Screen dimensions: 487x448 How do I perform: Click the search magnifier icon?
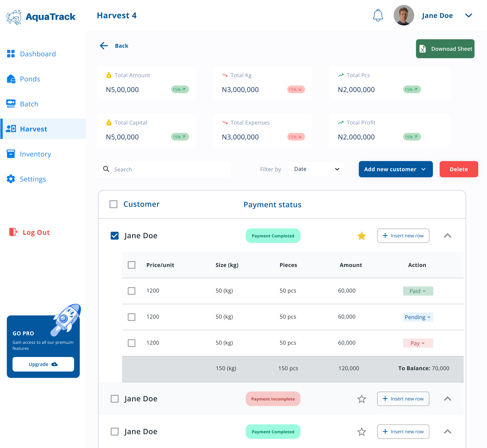coord(106,169)
